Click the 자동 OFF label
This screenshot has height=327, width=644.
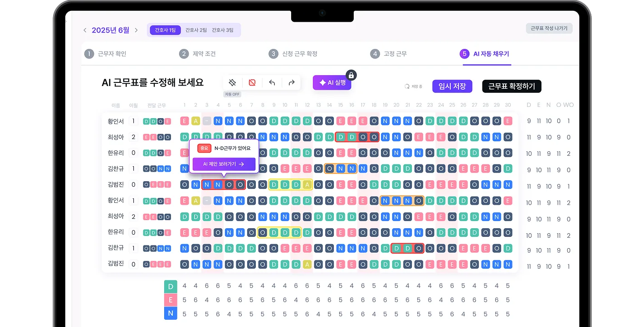pyautogui.click(x=232, y=94)
